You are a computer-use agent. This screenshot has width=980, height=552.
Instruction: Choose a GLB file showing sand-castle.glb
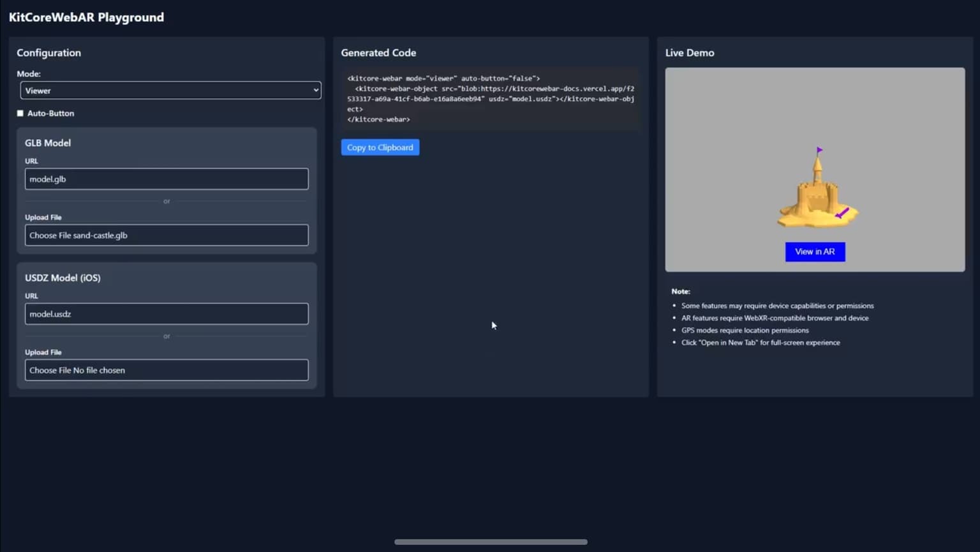pos(166,235)
